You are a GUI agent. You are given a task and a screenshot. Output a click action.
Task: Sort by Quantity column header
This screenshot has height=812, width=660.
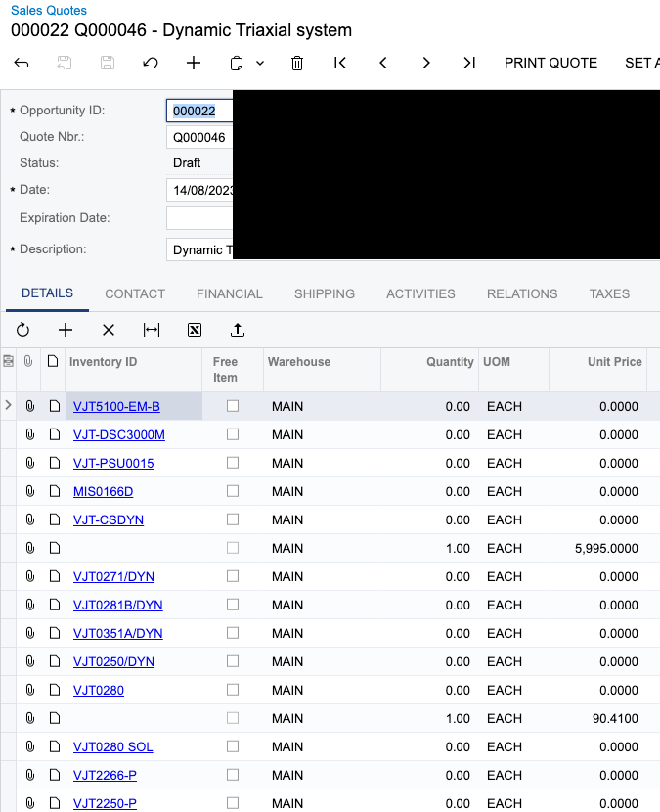450,361
